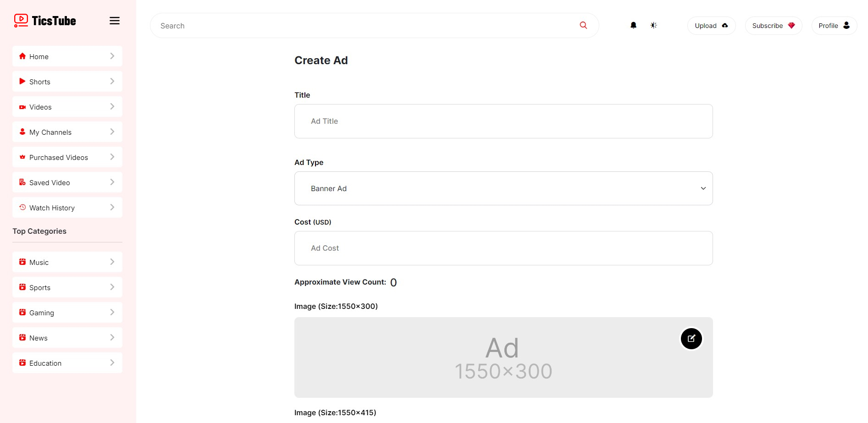Viewport: 868px width, 423px height.
Task: Open the Profile button
Action: (x=834, y=26)
